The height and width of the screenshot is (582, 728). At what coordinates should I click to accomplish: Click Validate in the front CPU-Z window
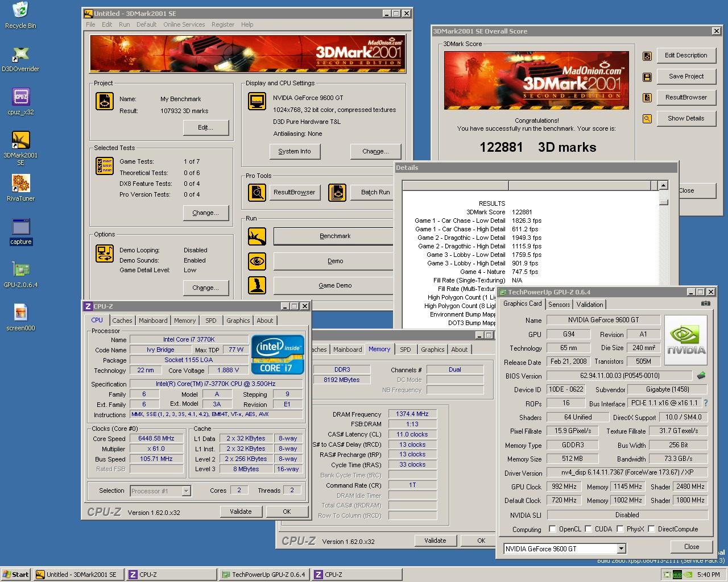[241, 512]
